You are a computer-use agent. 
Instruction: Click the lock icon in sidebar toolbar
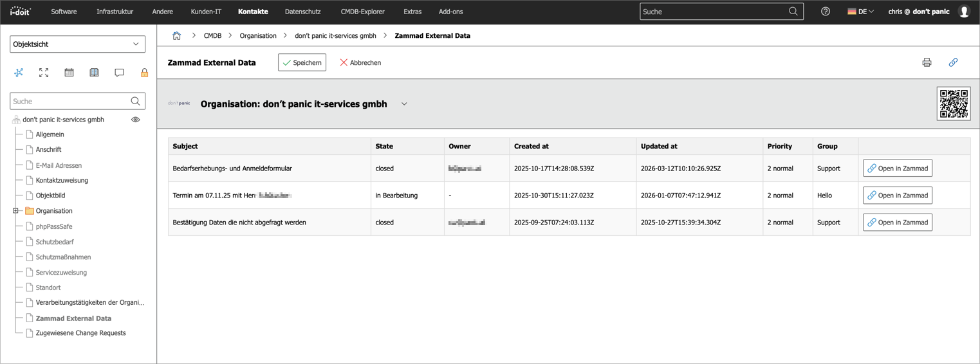[x=144, y=73]
